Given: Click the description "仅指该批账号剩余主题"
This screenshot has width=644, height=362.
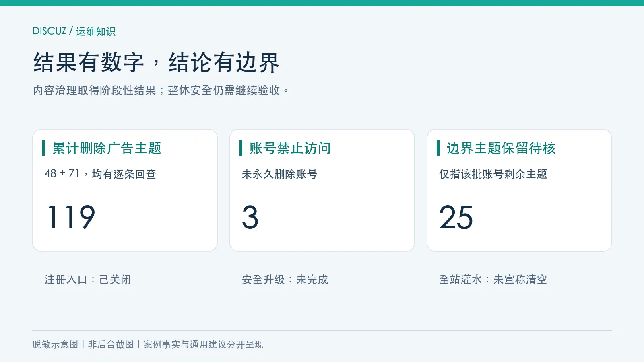Looking at the screenshot, I should coord(493,174).
